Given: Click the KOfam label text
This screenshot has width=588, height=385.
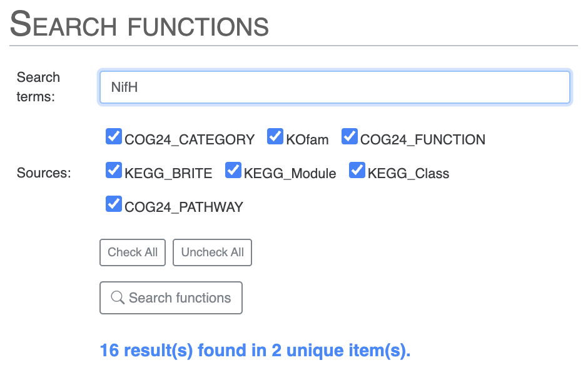Looking at the screenshot, I should click(307, 139).
